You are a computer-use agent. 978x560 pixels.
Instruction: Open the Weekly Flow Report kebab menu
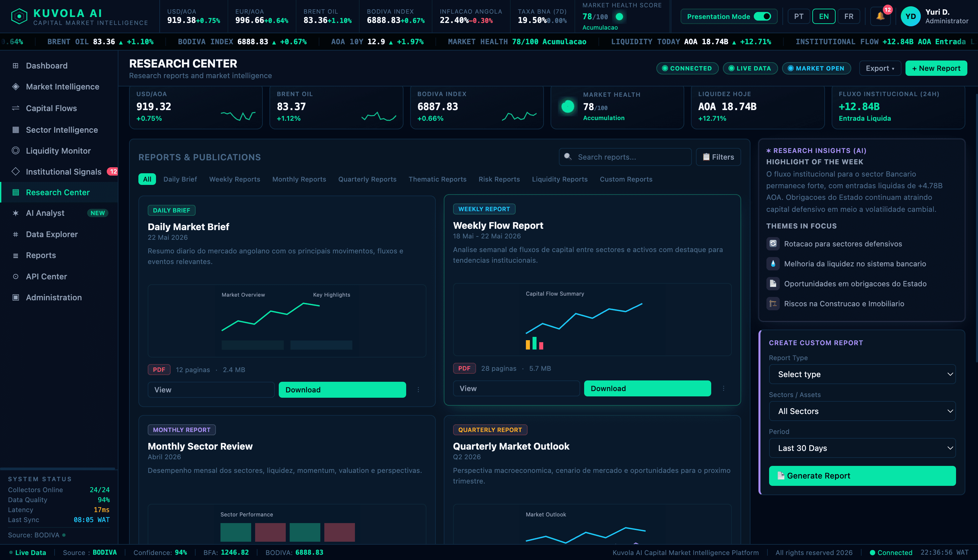[x=723, y=388]
